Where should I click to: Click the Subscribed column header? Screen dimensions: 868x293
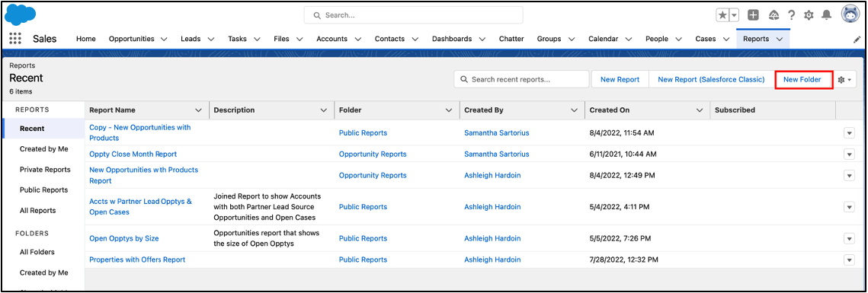(735, 110)
